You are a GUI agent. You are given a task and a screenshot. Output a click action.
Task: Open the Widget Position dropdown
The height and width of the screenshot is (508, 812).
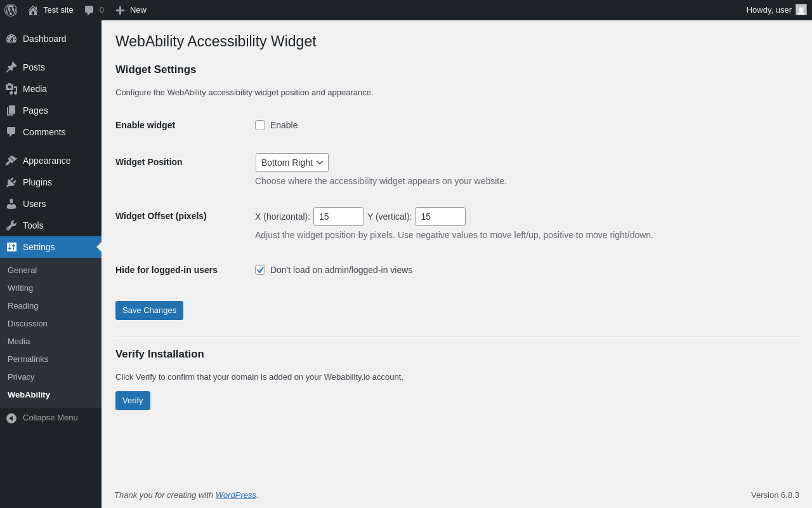click(x=292, y=163)
